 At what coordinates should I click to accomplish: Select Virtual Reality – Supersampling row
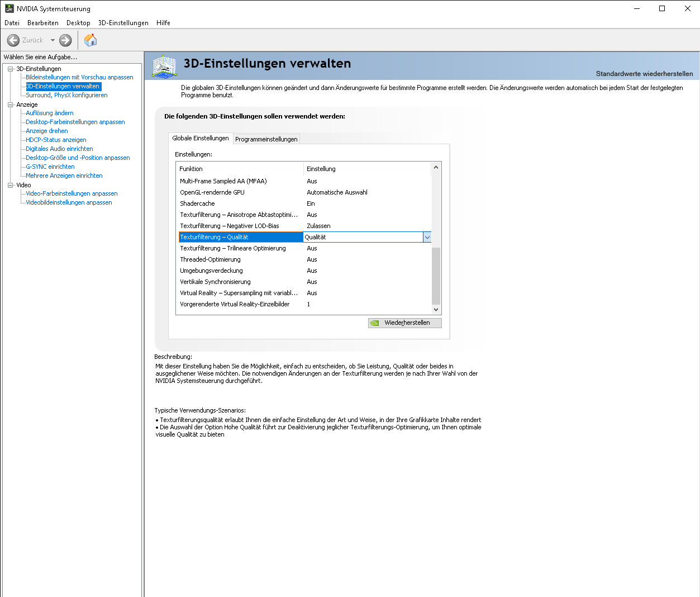(x=304, y=293)
